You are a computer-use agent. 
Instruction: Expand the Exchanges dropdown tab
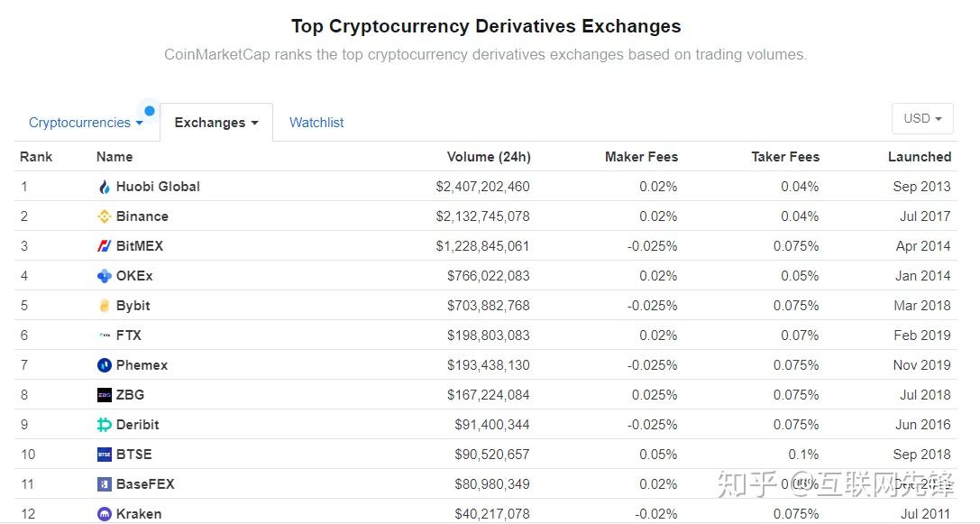click(216, 123)
